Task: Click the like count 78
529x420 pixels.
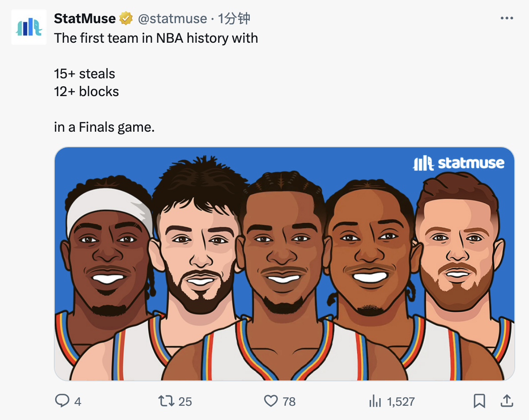Action: 289,401
